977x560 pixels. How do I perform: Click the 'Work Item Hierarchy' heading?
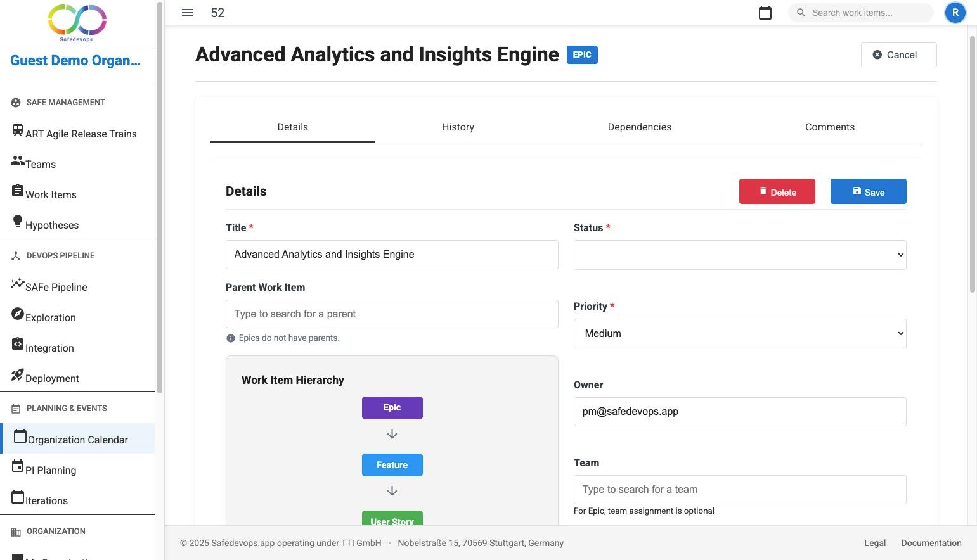[x=293, y=380]
